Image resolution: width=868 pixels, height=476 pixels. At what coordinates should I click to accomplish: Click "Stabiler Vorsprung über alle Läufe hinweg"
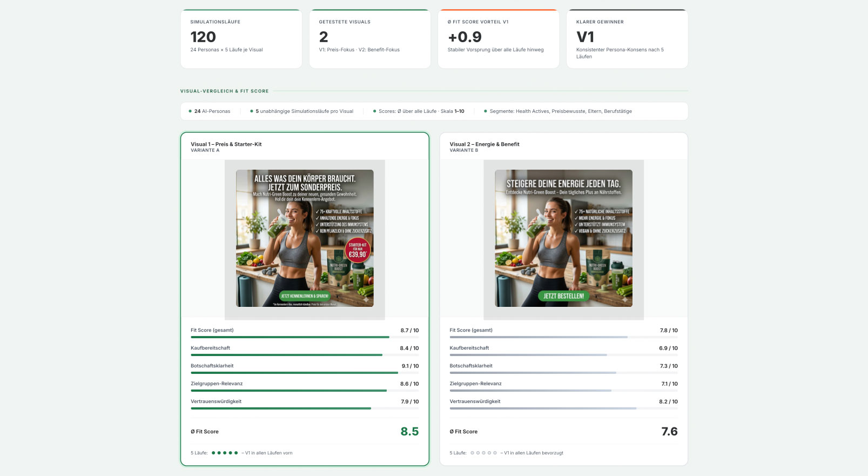point(495,50)
